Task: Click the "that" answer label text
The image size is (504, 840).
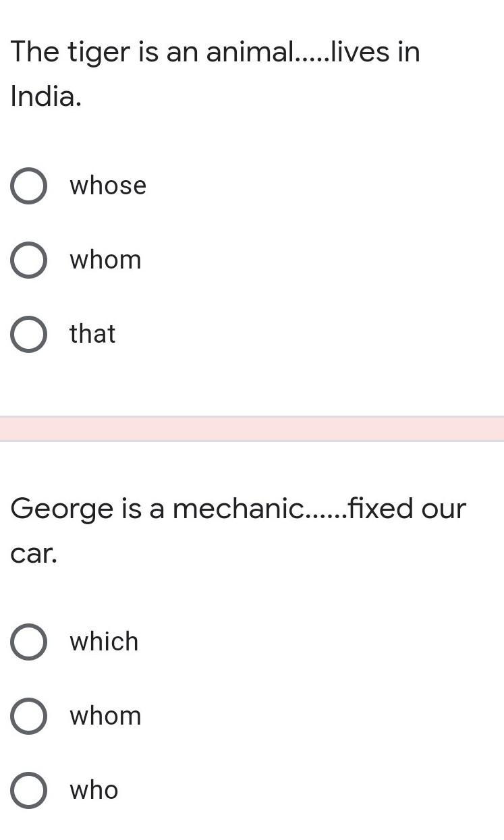Action: tap(92, 334)
